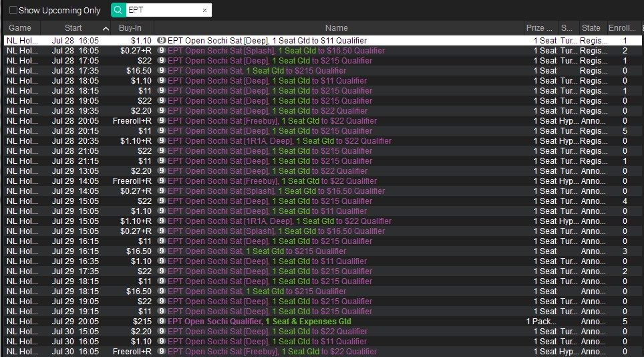Toggle the sort arrow beside Start

pos(106,28)
